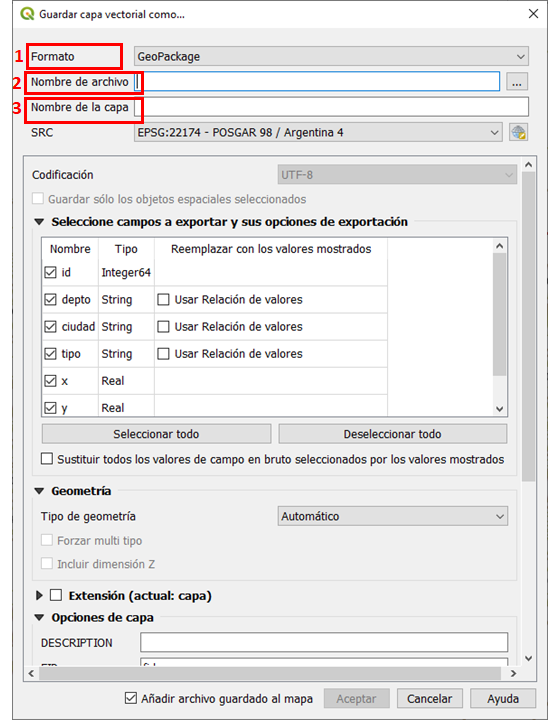Expand the Extensión (actual: capa) section

coord(40,596)
